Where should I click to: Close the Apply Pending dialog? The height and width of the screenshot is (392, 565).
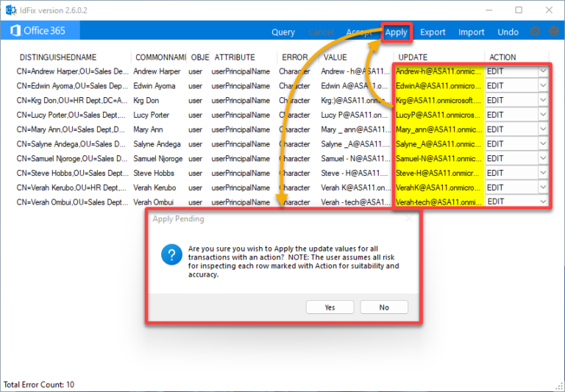point(409,218)
